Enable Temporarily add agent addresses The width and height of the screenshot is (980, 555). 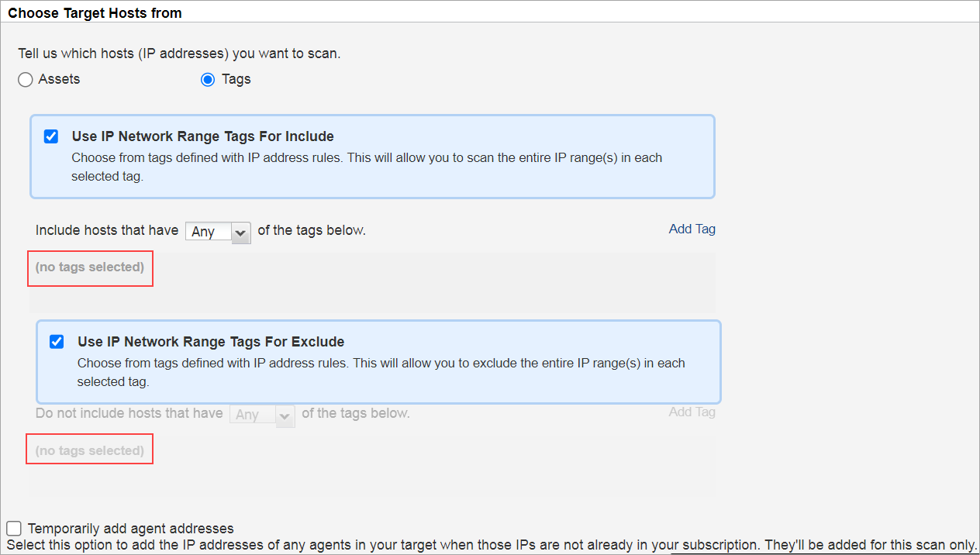tap(14, 528)
